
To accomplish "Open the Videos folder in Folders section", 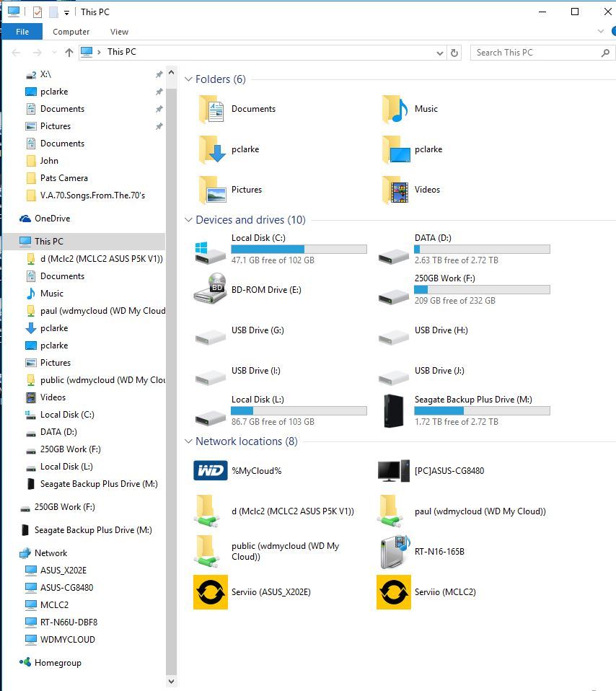I will (x=410, y=190).
